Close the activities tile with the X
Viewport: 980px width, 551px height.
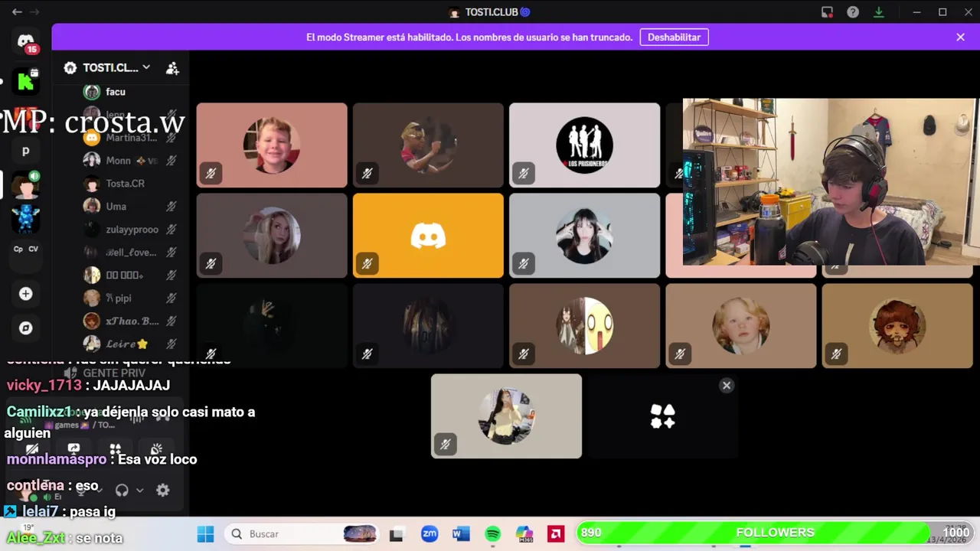[x=727, y=386]
